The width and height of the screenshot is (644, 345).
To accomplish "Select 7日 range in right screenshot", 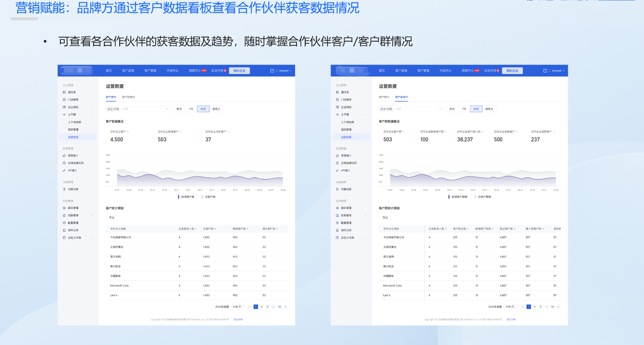I will tap(464, 109).
